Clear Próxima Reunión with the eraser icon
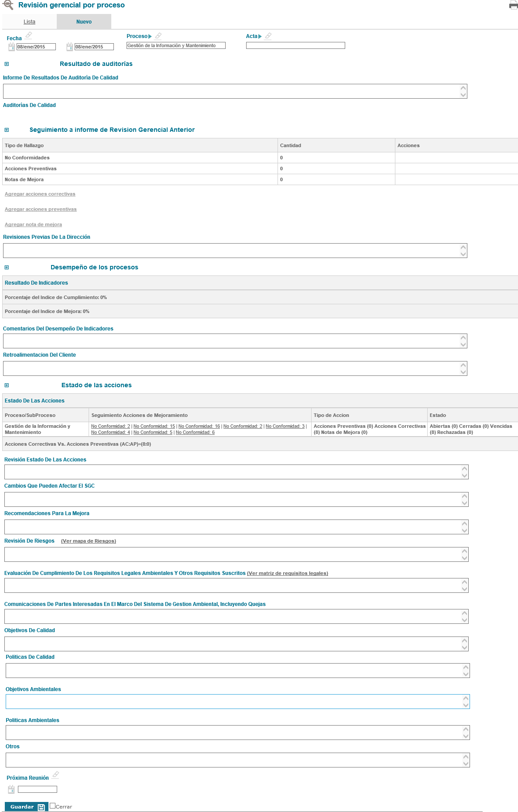Viewport: 518px width, 812px height. [55, 775]
